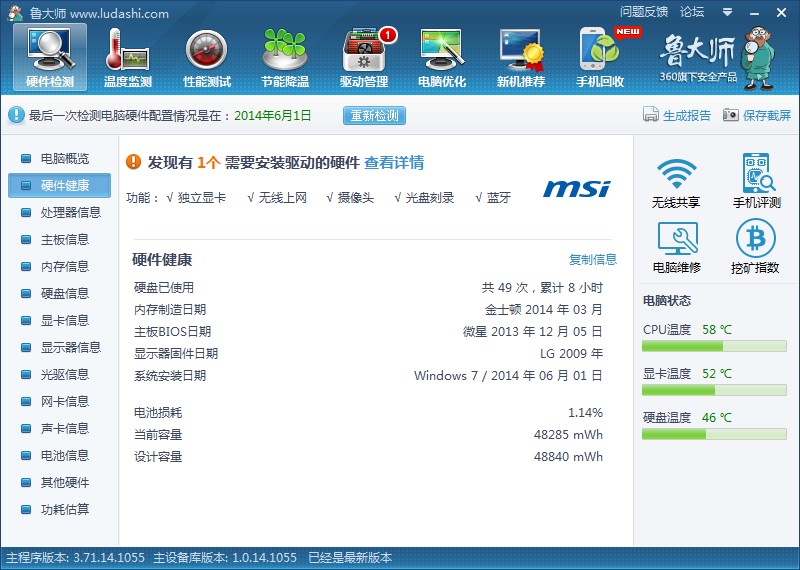Viewport: 800px width, 570px height.
Task: Click the 复制信息 copy info link
Action: tap(592, 259)
